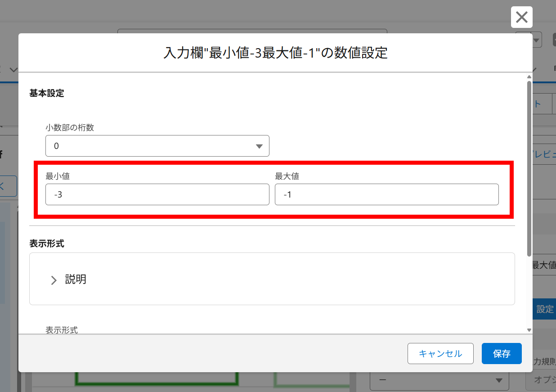Select the ト tab at the top right
This screenshot has width=556, height=392.
click(x=542, y=104)
